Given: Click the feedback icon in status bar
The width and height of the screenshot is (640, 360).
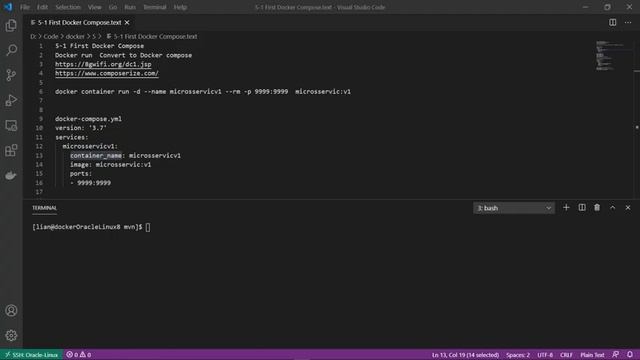Looking at the screenshot, I should [x=616, y=355].
